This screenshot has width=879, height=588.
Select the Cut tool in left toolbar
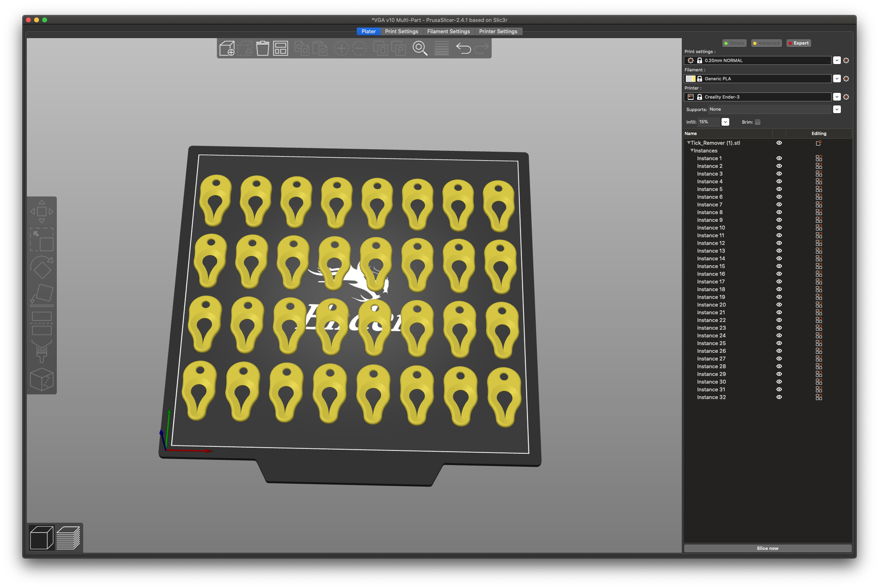(x=42, y=323)
